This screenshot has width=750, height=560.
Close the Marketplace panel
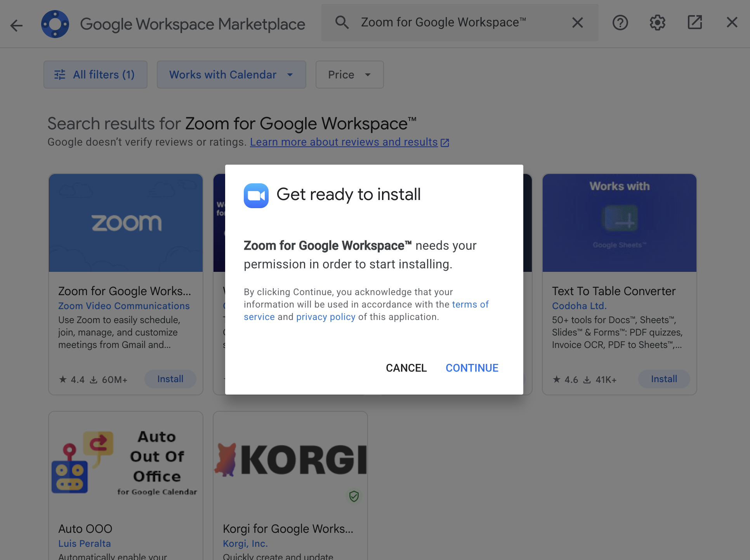coord(732,23)
